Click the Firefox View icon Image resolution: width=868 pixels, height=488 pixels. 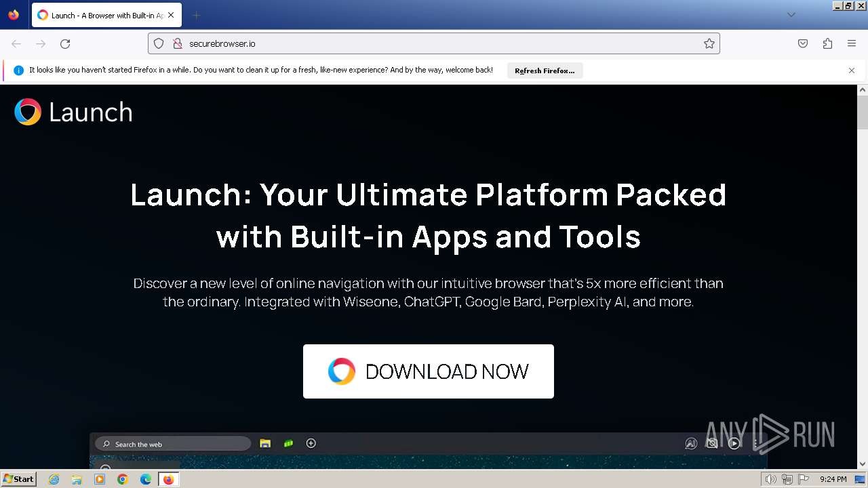[x=14, y=15]
